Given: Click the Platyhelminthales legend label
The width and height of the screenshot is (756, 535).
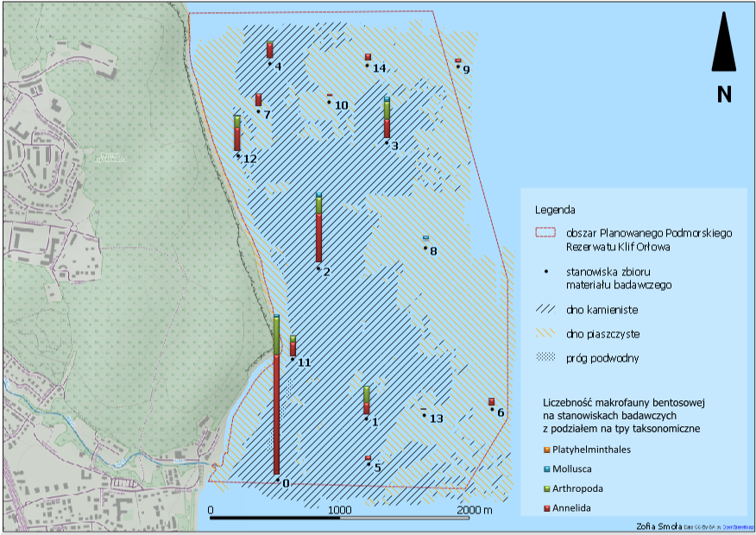Looking at the screenshot, I should point(591,450).
